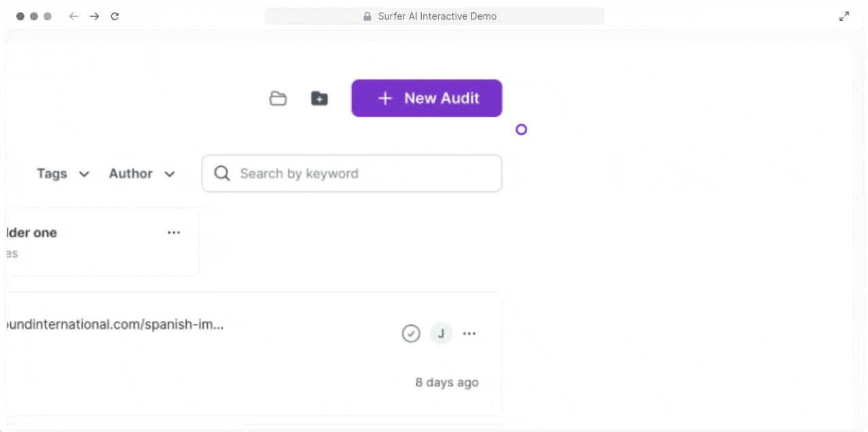
Task: Click the magnifying glass search icon
Action: click(222, 174)
